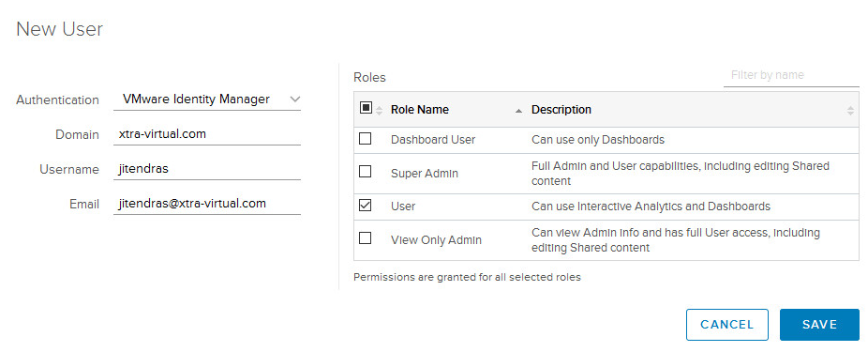Click the CANCEL button
The image size is (868, 352).
(x=726, y=325)
